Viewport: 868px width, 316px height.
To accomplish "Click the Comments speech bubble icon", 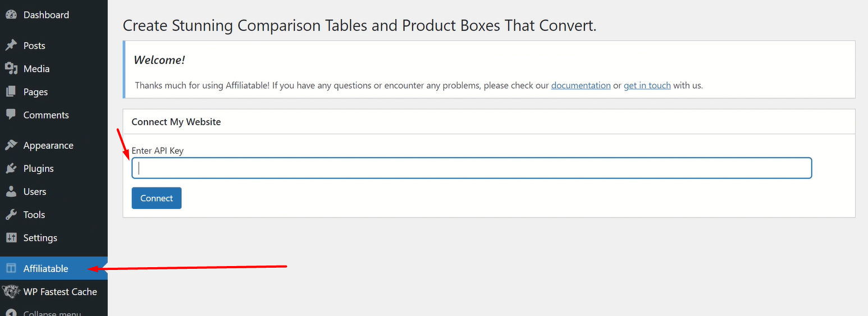I will (x=11, y=115).
